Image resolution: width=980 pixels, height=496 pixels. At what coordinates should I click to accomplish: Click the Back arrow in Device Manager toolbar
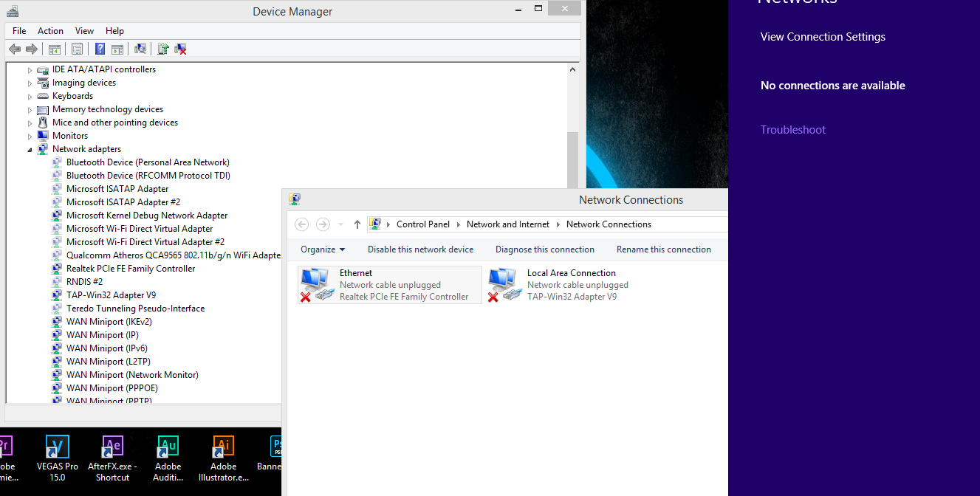[15, 49]
